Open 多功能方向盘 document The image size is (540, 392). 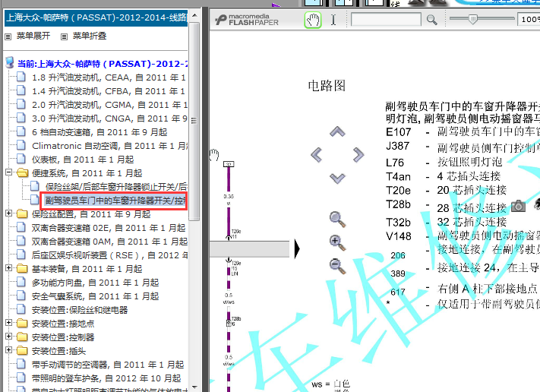click(x=96, y=283)
